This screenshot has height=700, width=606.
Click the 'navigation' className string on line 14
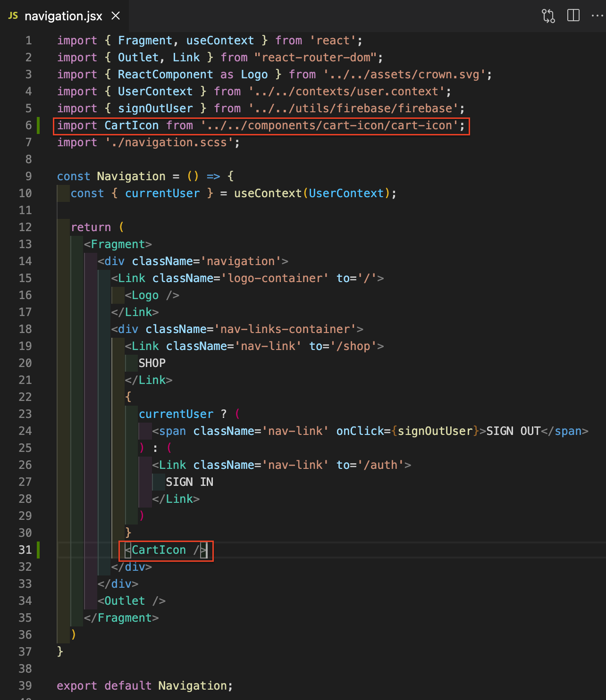tap(241, 261)
